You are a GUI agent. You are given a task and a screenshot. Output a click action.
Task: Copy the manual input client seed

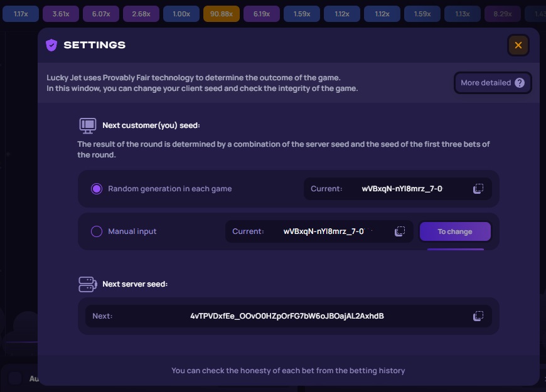point(399,231)
